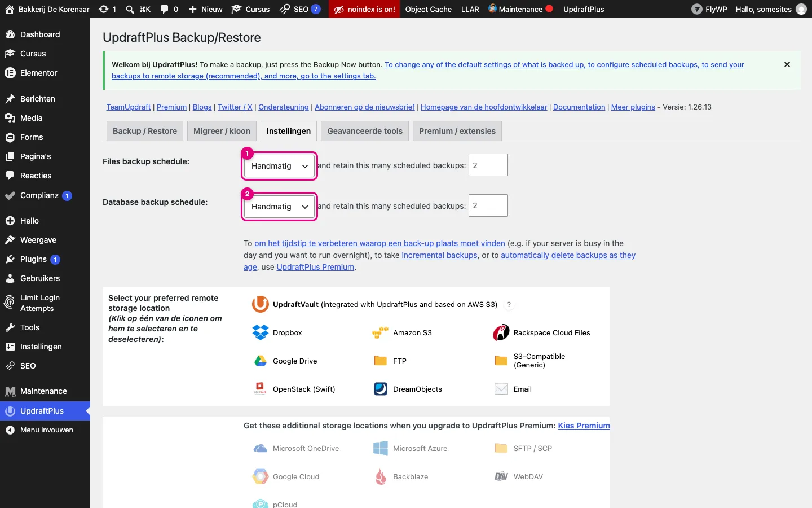Screen dimensions: 812x508
Task: Open Elementor in the sidebar
Action: click(45, 73)
